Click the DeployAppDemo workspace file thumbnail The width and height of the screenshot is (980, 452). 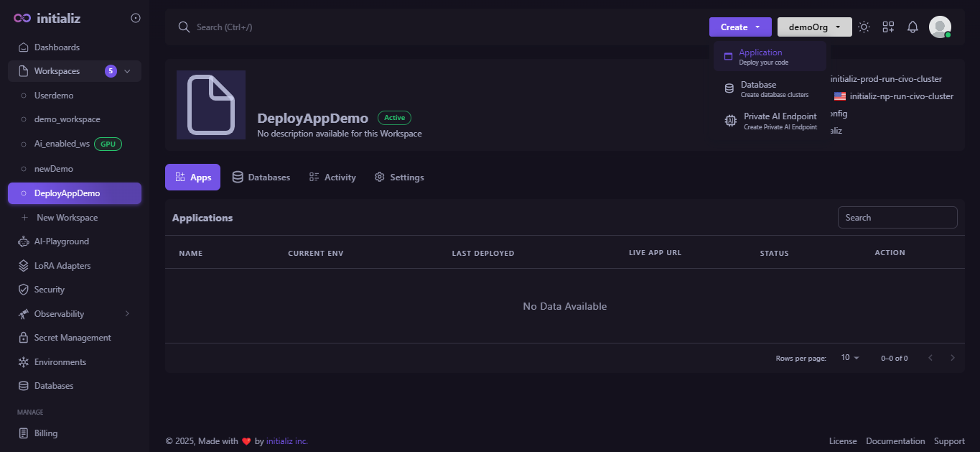pyautogui.click(x=211, y=105)
